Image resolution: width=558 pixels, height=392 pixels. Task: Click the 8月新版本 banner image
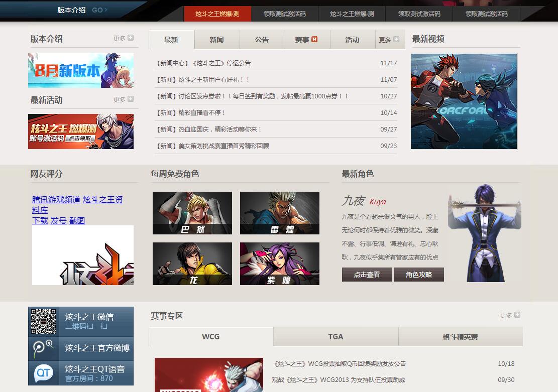pyautogui.click(x=81, y=70)
